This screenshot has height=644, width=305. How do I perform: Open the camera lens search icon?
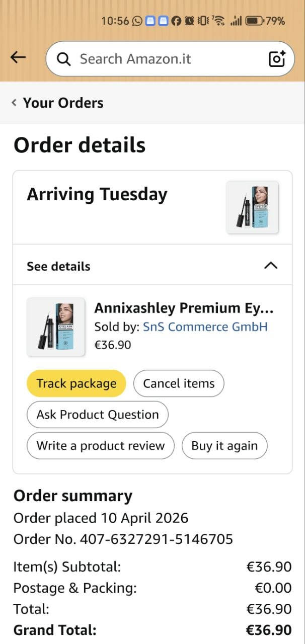pyautogui.click(x=277, y=59)
